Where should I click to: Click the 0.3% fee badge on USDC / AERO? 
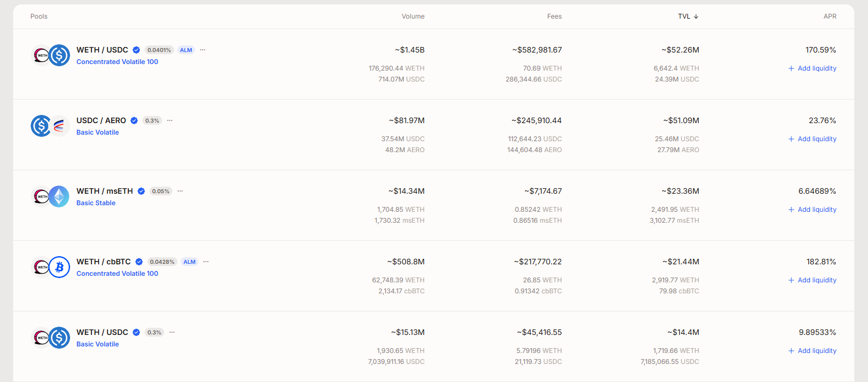click(152, 121)
